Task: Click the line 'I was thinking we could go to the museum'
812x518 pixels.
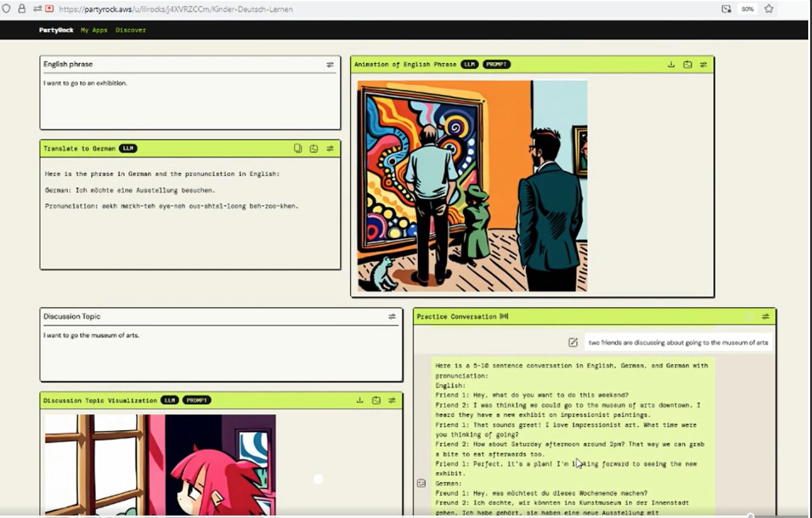Action: pyautogui.click(x=568, y=410)
